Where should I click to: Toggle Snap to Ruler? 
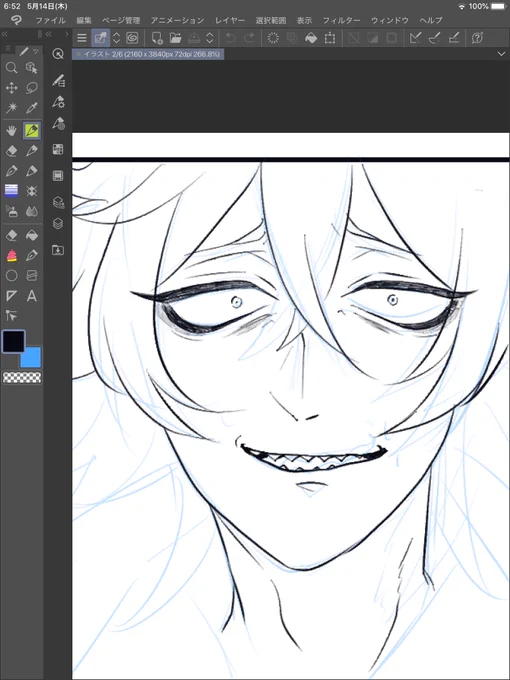click(415, 38)
